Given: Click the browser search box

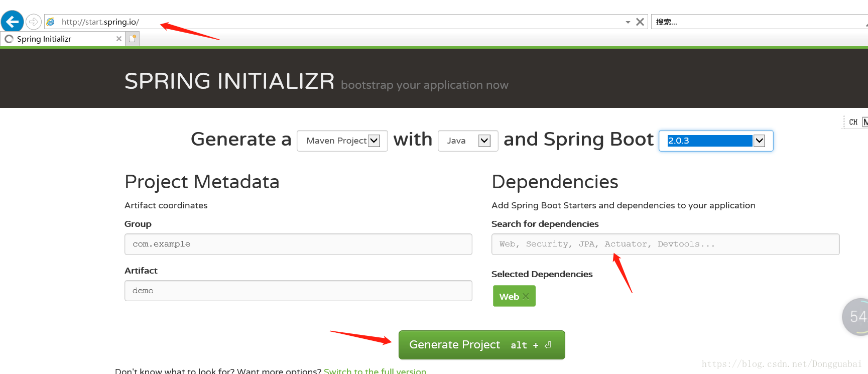Looking at the screenshot, I should [x=759, y=22].
